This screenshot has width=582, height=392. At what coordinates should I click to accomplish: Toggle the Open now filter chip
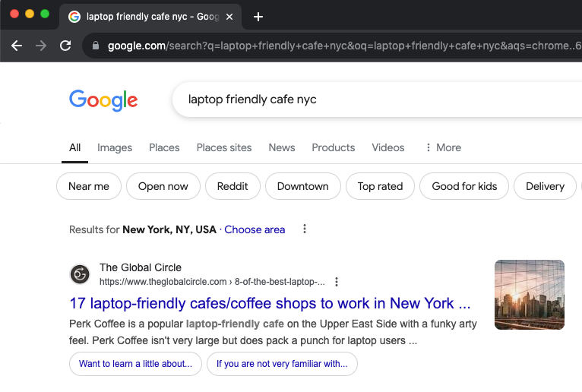(163, 186)
